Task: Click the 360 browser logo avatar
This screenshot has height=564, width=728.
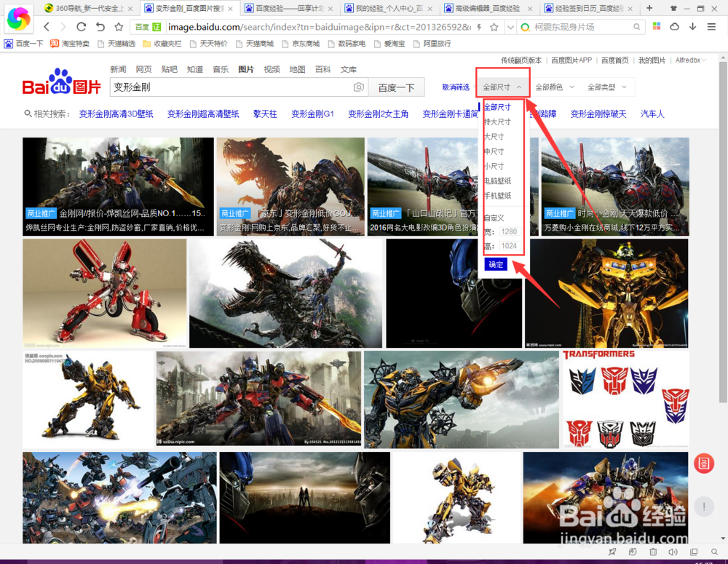Action: 19,19
